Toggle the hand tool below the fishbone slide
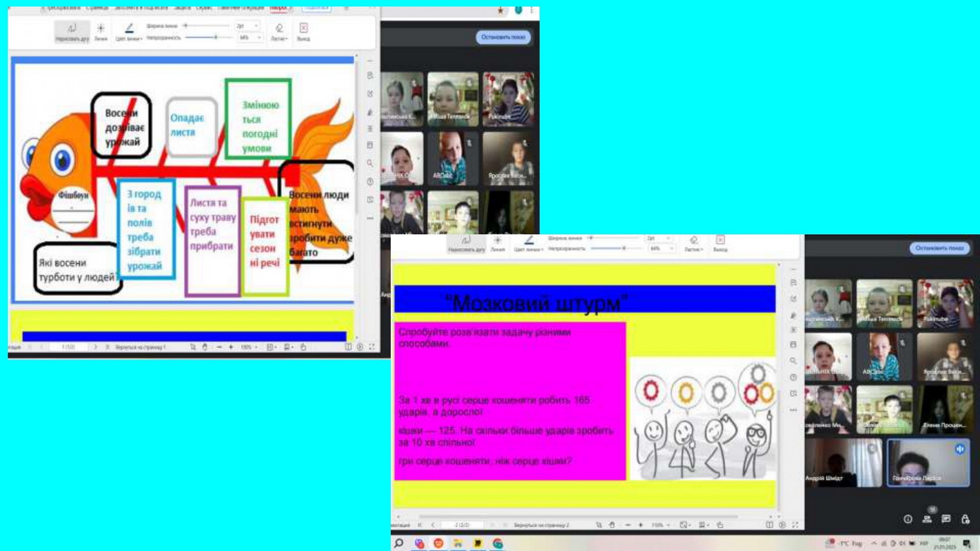The width and height of the screenshot is (980, 551). [x=205, y=347]
